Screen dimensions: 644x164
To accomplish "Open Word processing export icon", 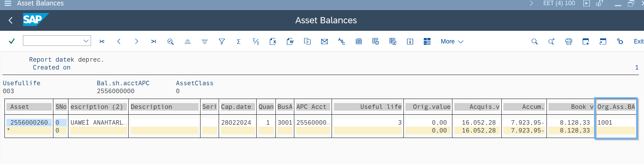I will tap(290, 41).
